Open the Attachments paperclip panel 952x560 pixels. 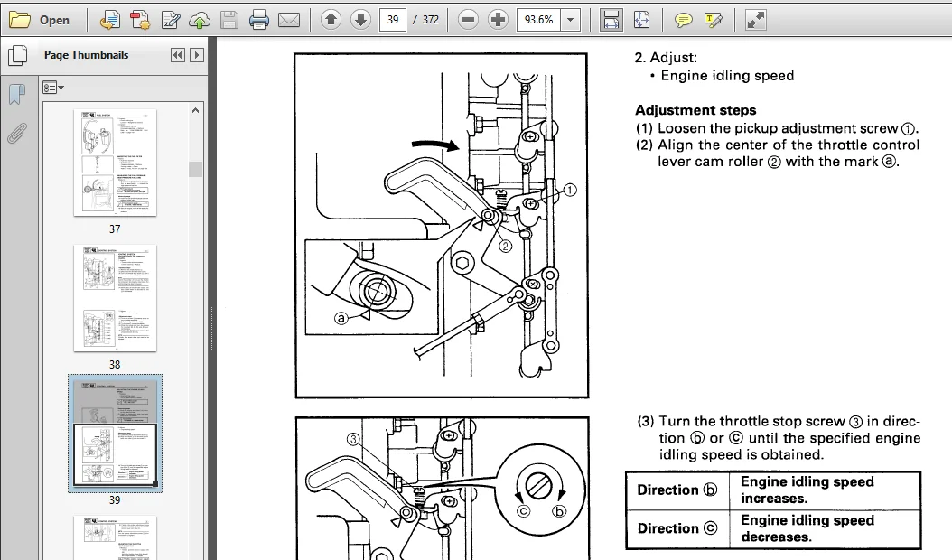(17, 133)
